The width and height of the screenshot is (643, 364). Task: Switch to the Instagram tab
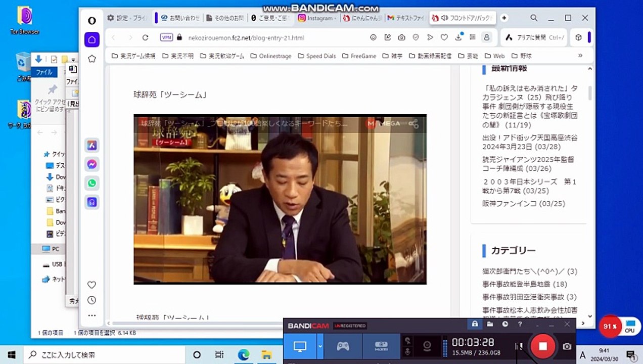point(316,18)
